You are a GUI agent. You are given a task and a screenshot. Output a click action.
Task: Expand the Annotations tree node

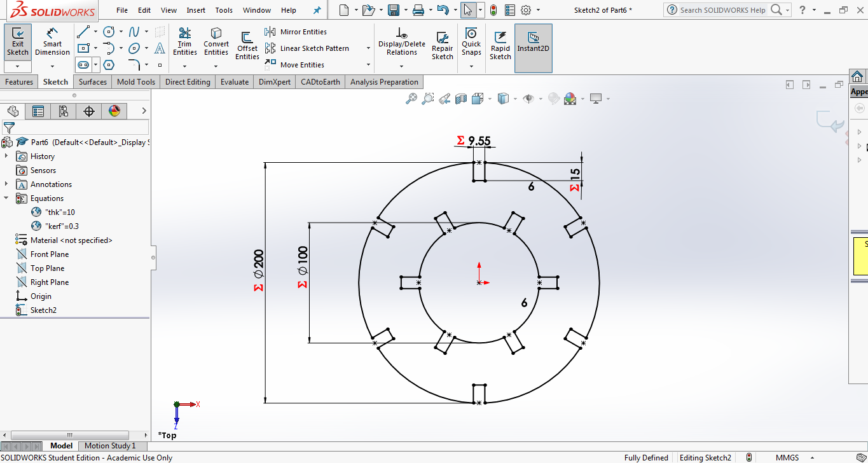point(6,184)
